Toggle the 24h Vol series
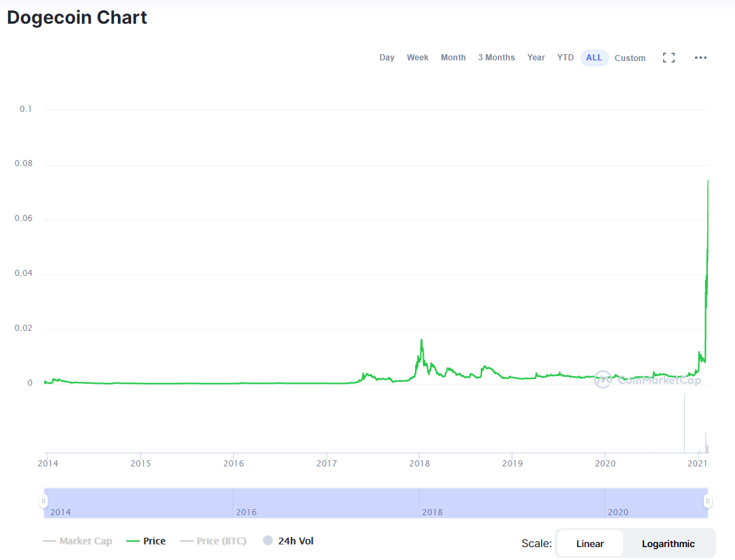735x560 pixels. 288,541
